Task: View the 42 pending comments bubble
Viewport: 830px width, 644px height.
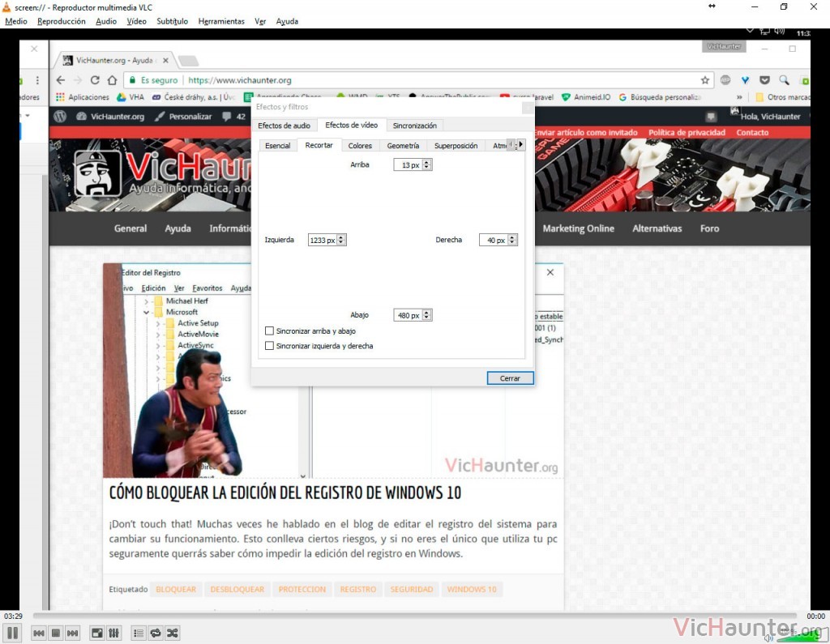Action: tap(234, 117)
